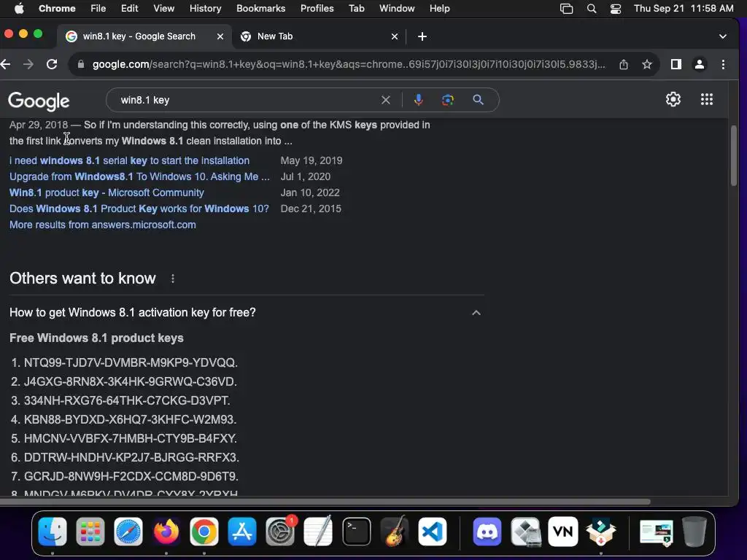The width and height of the screenshot is (747, 560).
Task: Close the New Tab tab
Action: click(395, 36)
